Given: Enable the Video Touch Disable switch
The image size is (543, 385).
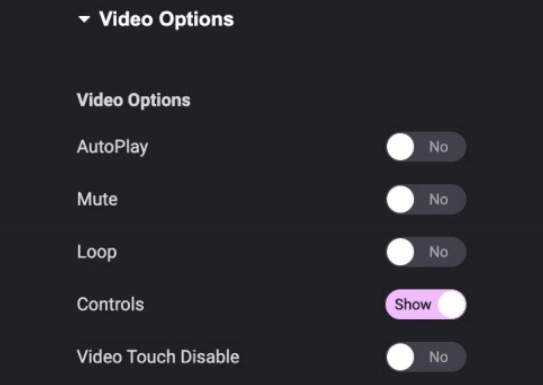Looking at the screenshot, I should [426, 357].
